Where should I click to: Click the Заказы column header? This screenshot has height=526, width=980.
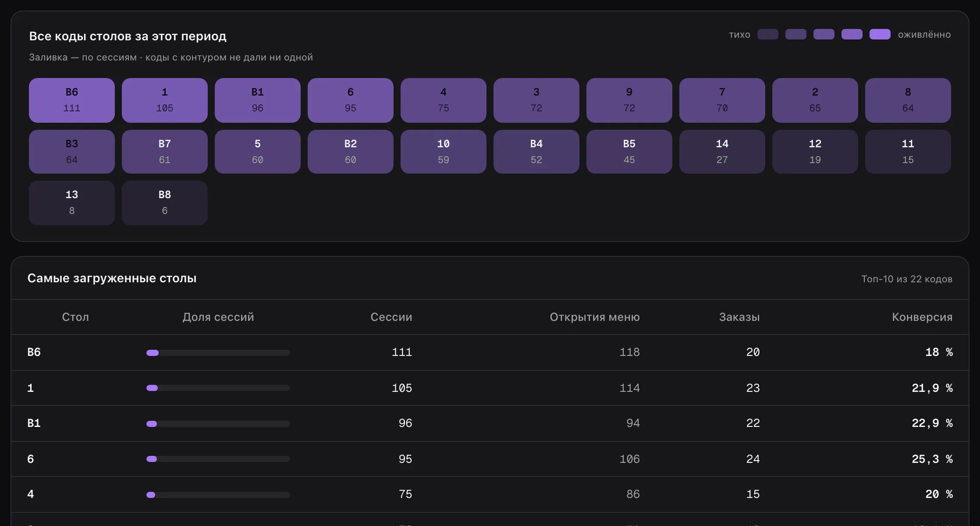pos(739,317)
